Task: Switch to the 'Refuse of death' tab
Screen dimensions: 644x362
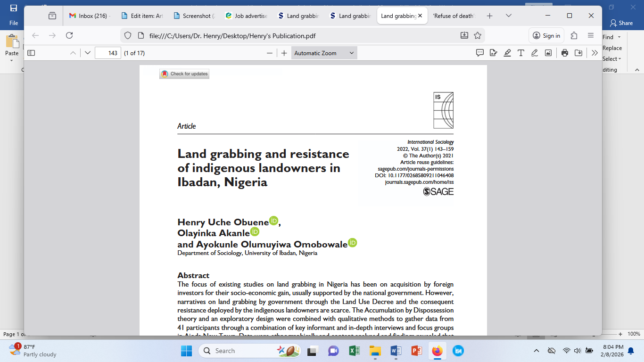Action: click(454, 16)
